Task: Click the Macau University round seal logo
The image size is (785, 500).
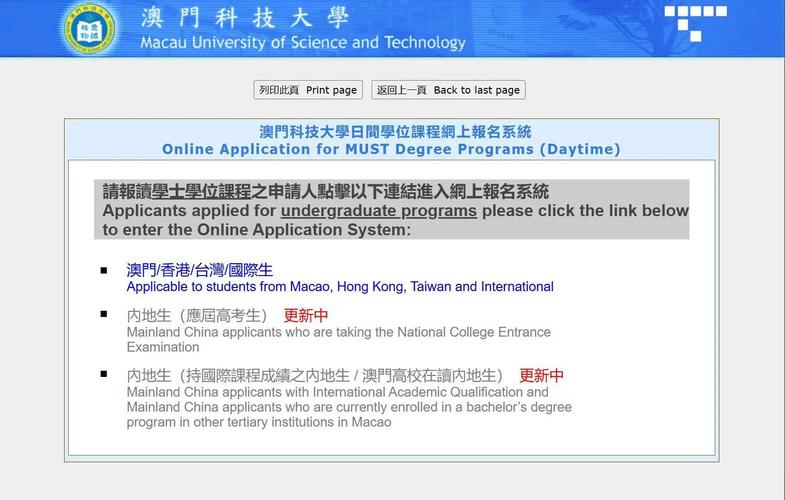Action: (x=90, y=29)
